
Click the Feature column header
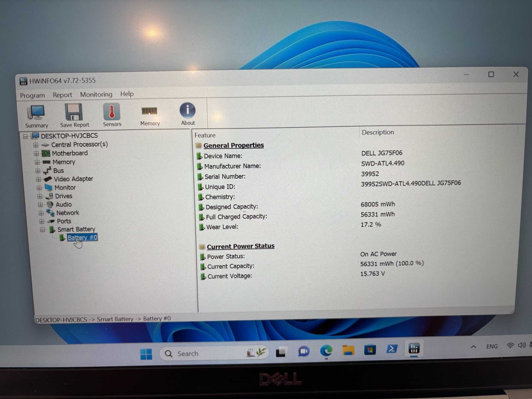pos(205,135)
